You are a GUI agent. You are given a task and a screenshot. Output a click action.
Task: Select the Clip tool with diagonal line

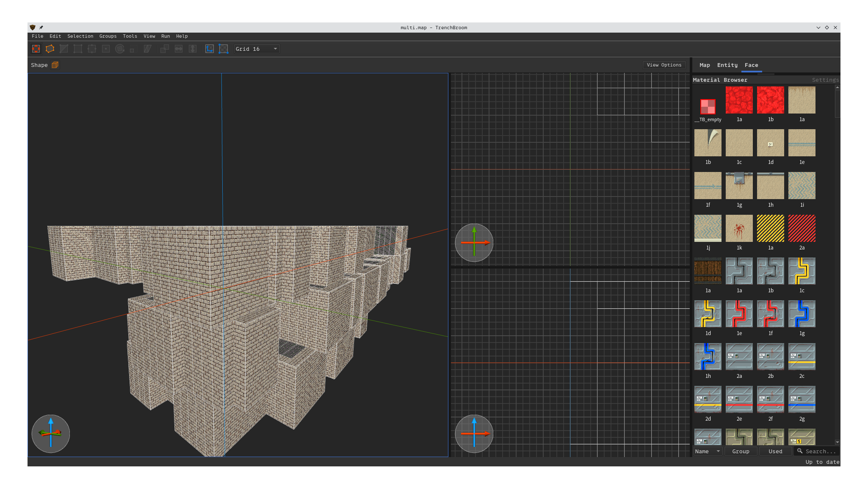point(64,49)
